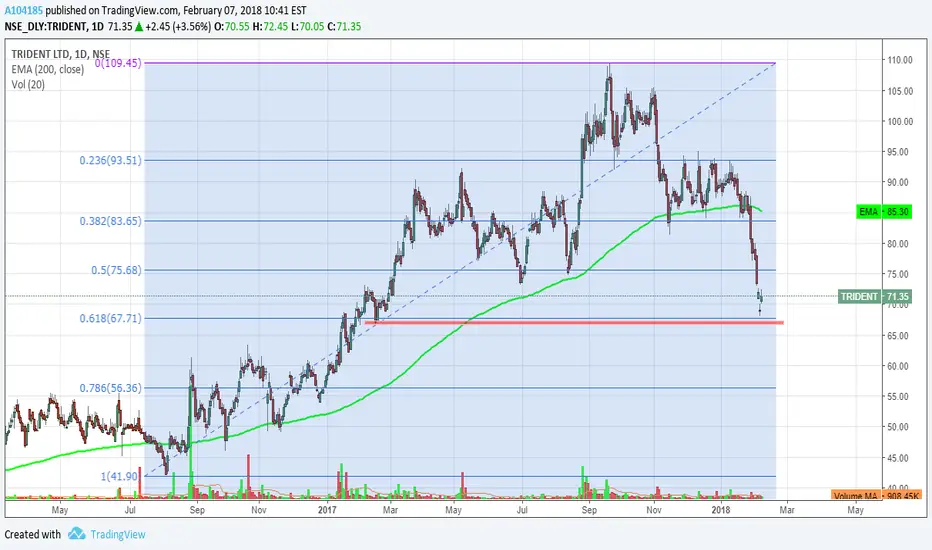This screenshot has width=932, height=550.
Task: Click the H:72.45 high value in header
Action: (x=270, y=26)
